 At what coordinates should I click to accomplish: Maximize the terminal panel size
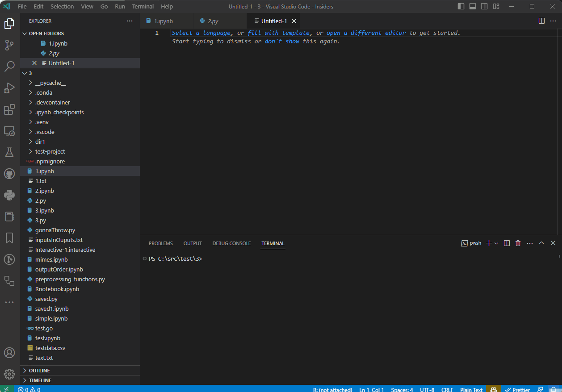pos(541,243)
